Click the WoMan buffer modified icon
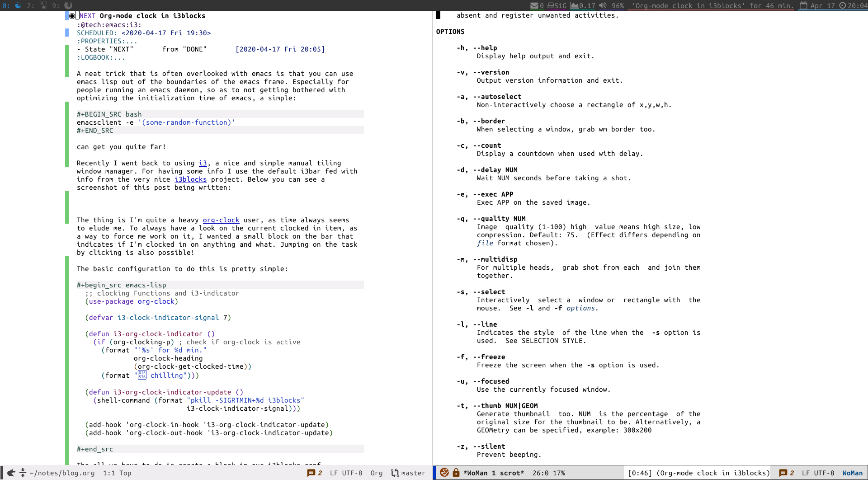Viewport: 868px width, 488px height. 444,473
